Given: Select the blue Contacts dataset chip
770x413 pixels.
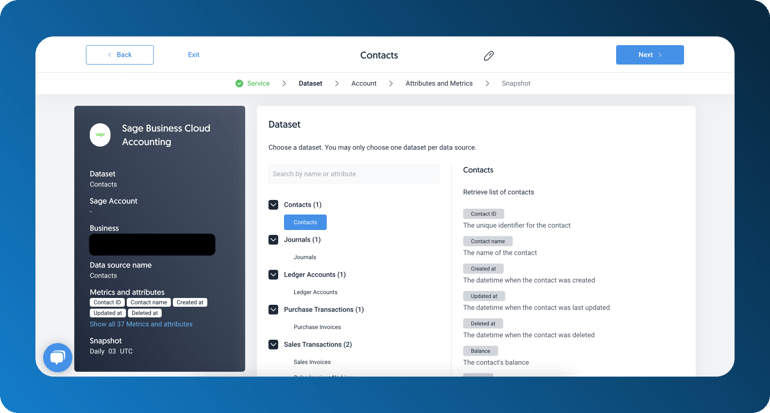Looking at the screenshot, I should pyautogui.click(x=305, y=222).
